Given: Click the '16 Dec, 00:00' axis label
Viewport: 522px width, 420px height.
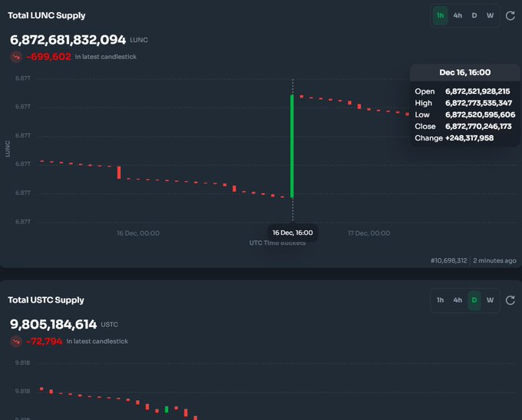Looking at the screenshot, I should pos(138,233).
